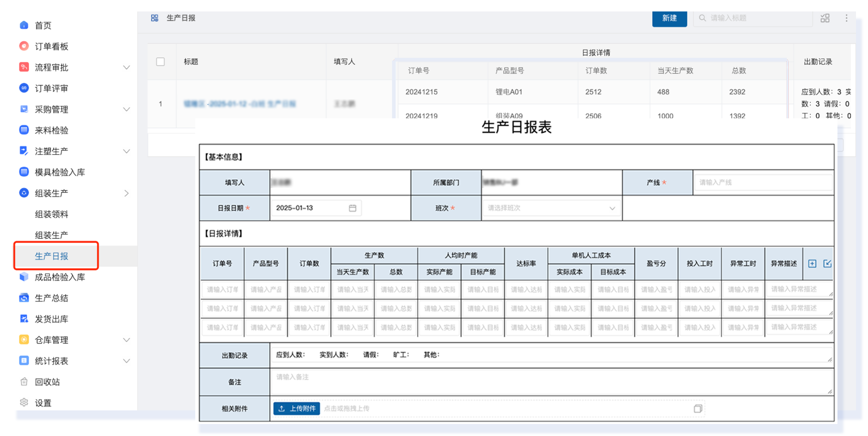This screenshot has height=436, width=868.
Task: Open the three-dot more options menu
Action: coord(846,18)
